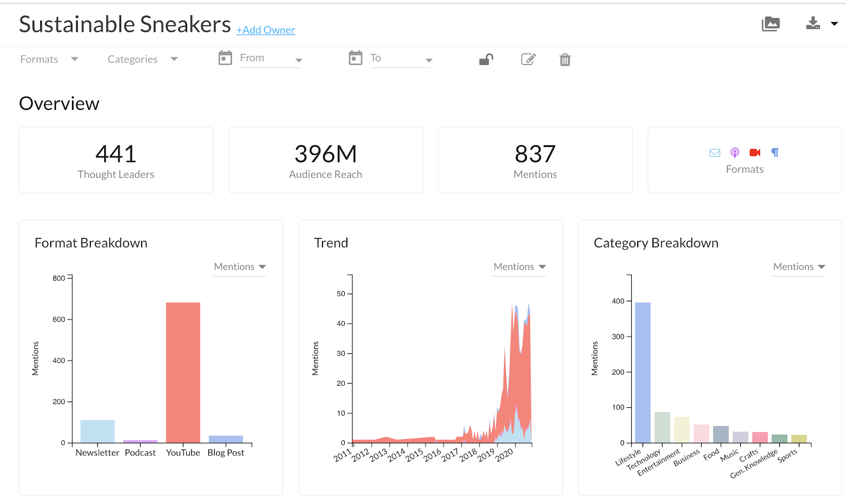Click the Entertainment category bar
This screenshot has width=846, height=504.
(x=682, y=430)
